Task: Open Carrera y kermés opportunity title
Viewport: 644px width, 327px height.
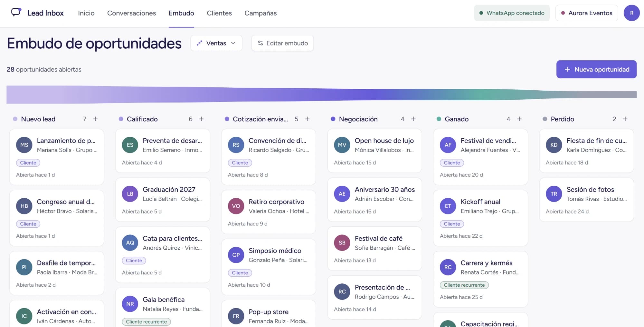Action: coord(487,263)
